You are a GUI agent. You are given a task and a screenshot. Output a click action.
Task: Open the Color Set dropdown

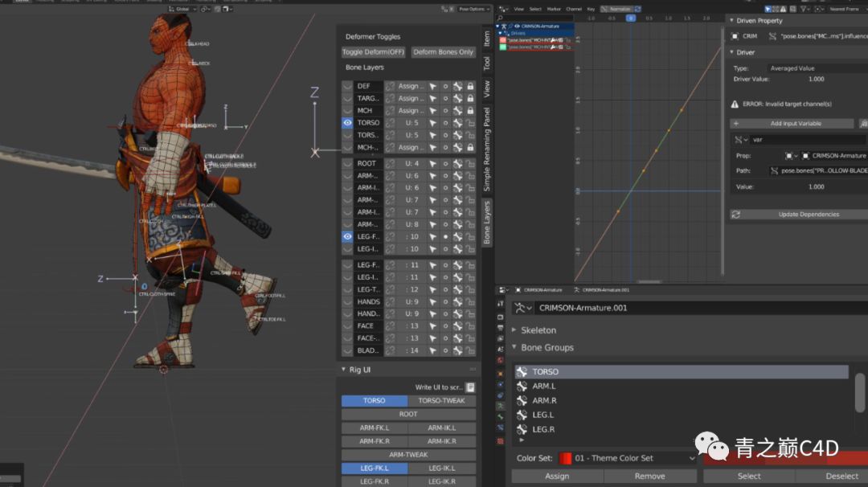(628, 458)
